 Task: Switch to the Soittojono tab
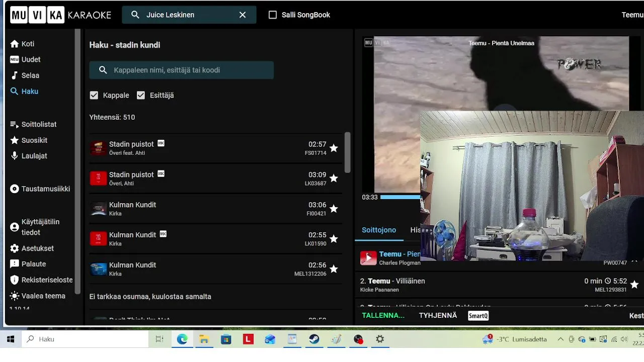[x=379, y=230]
